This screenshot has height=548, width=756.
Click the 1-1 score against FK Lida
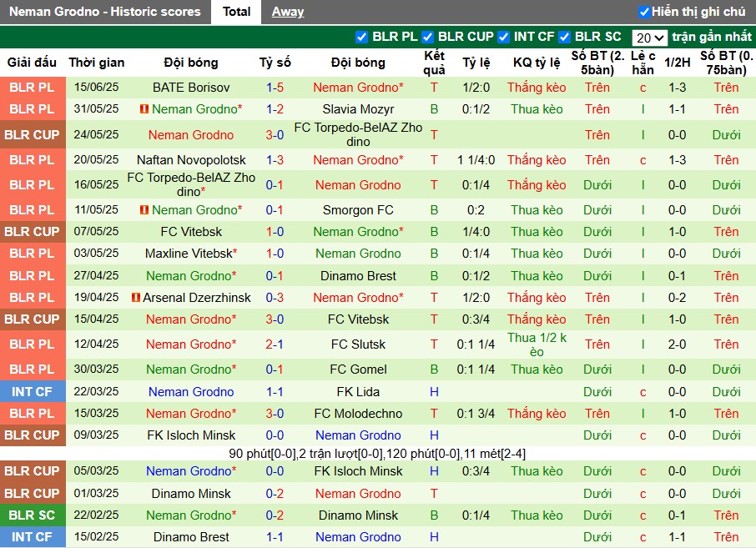click(275, 392)
